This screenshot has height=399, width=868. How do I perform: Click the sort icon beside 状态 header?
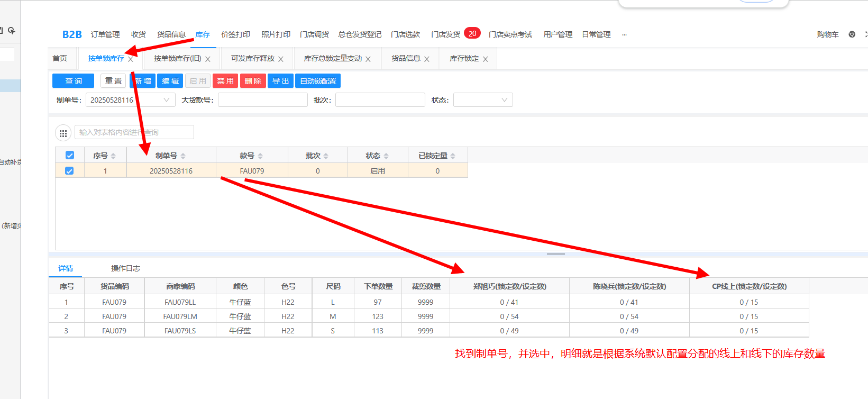tap(386, 156)
